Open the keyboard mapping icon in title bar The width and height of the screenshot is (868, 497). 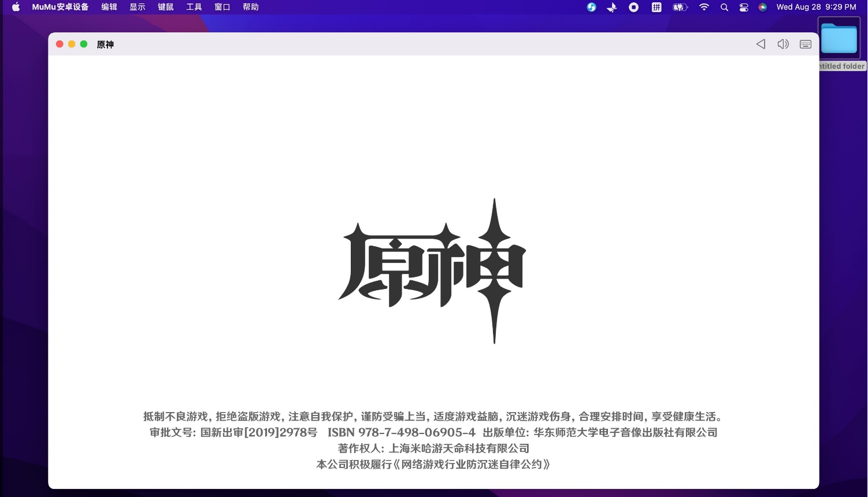pyautogui.click(x=806, y=44)
